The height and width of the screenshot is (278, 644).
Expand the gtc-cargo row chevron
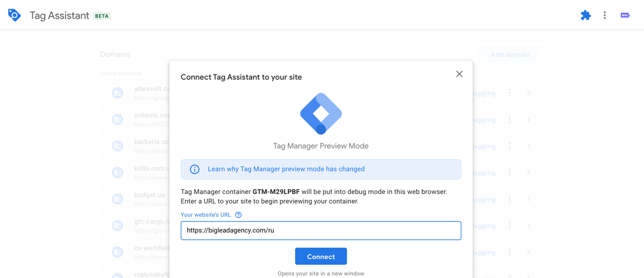tap(529, 225)
